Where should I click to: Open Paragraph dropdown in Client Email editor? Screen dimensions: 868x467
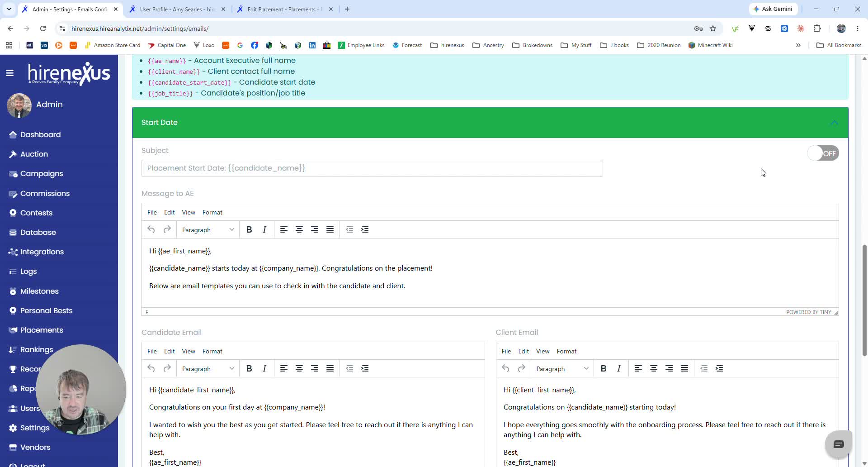562,369
